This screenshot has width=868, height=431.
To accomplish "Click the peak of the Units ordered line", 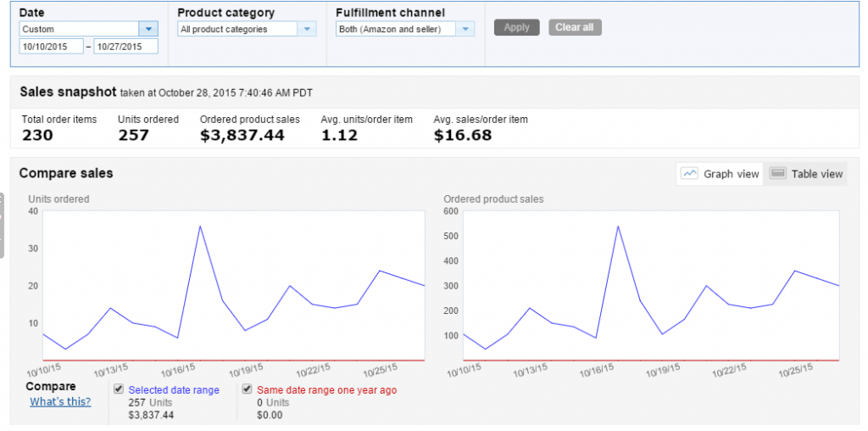I will coord(200,226).
